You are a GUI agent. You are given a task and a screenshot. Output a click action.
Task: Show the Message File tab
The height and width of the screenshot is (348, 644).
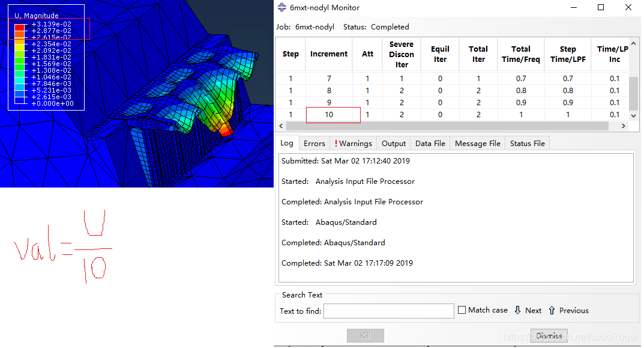point(477,143)
